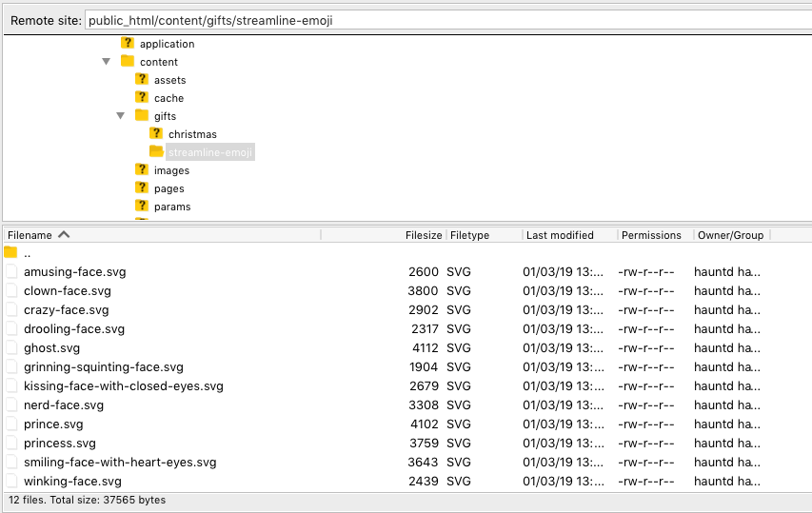This screenshot has height=513, width=812.
Task: Click the parent directory folder icon
Action: pyautogui.click(x=11, y=253)
